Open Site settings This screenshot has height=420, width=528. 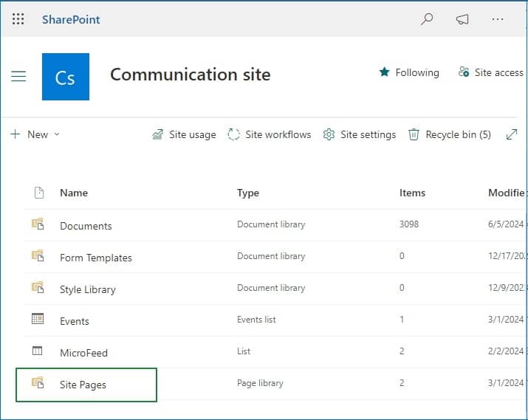(360, 134)
